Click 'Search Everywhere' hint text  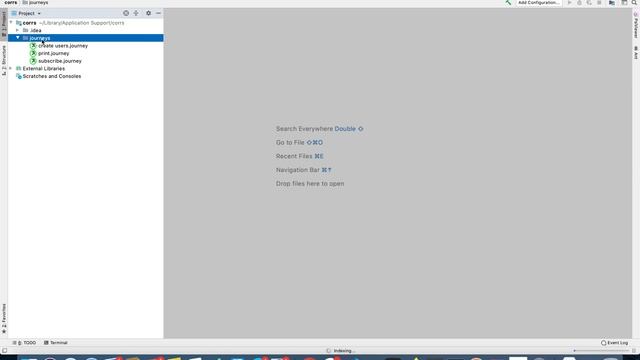pos(304,129)
